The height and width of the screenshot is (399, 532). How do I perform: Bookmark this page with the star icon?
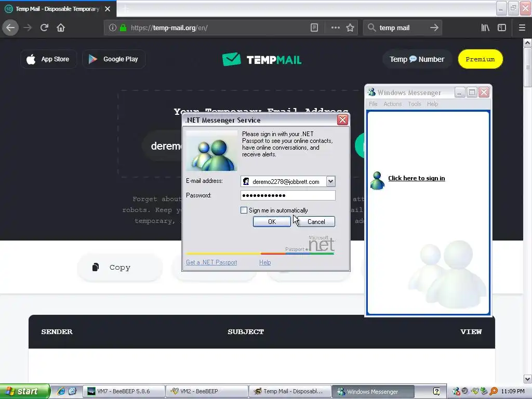350,28
